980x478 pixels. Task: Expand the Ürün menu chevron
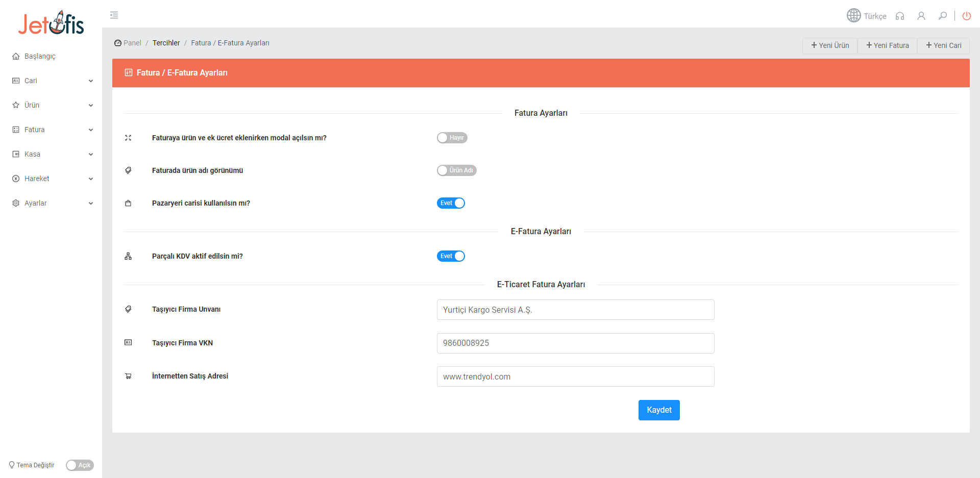coord(91,105)
